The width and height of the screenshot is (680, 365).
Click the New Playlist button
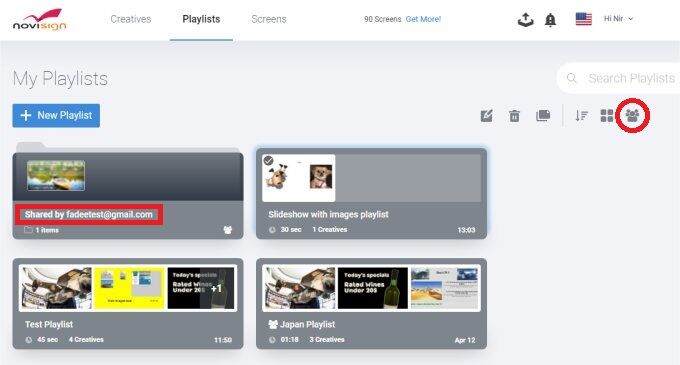[x=56, y=115]
